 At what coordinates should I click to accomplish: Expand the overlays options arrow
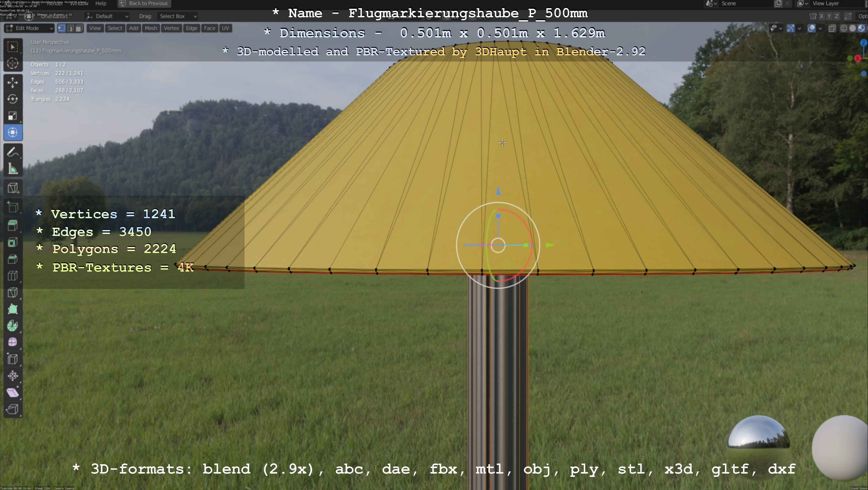(820, 28)
